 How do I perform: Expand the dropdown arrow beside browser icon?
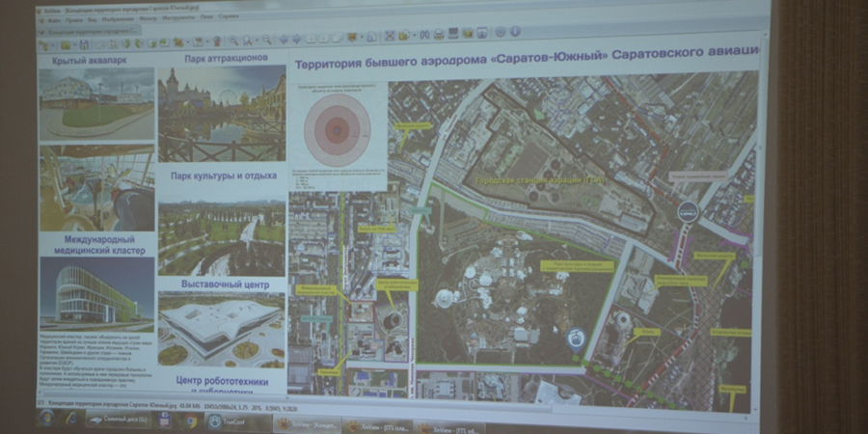click(54, 45)
